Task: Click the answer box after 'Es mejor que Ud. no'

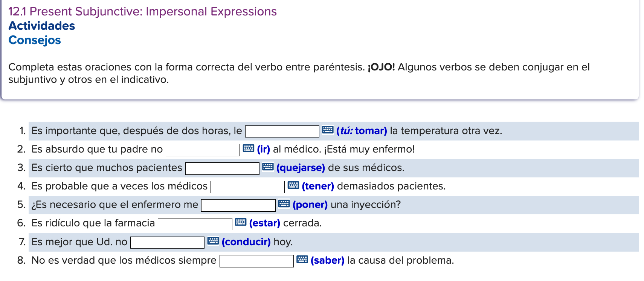Action: 167,241
